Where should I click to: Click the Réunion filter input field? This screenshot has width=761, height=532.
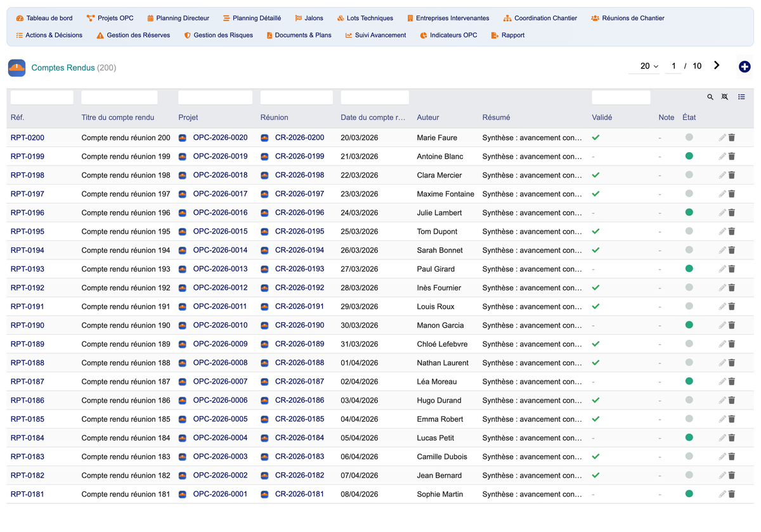pos(296,98)
